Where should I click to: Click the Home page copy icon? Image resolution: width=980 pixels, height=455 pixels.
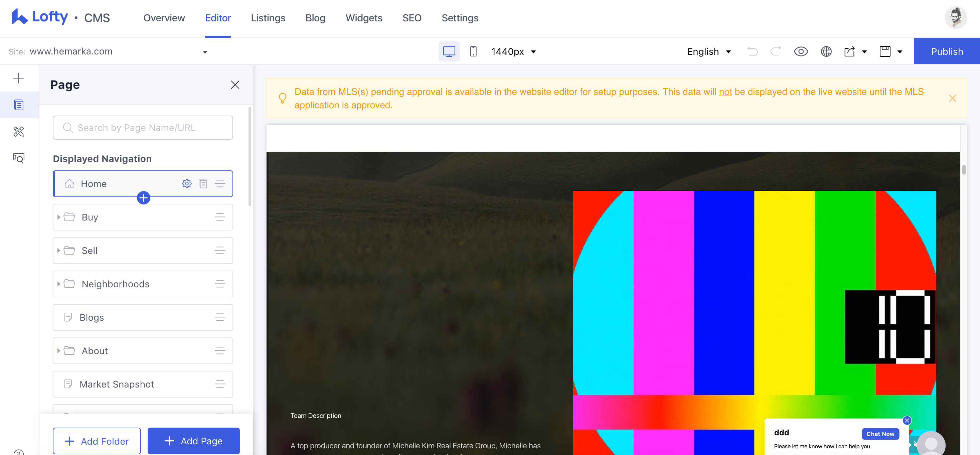click(x=203, y=184)
